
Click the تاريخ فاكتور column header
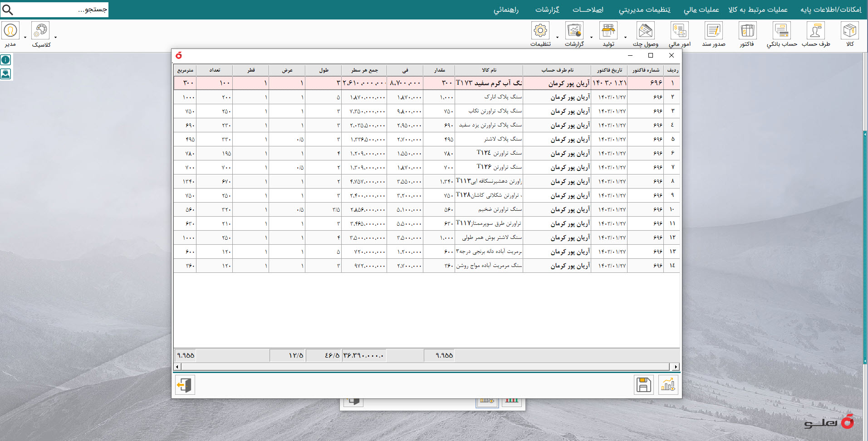609,70
